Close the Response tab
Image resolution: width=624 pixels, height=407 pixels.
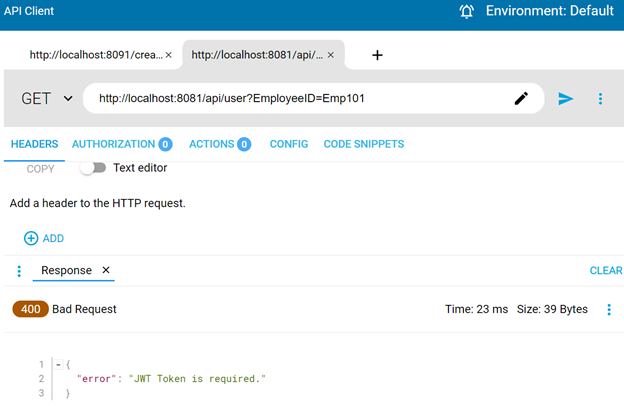click(x=106, y=271)
